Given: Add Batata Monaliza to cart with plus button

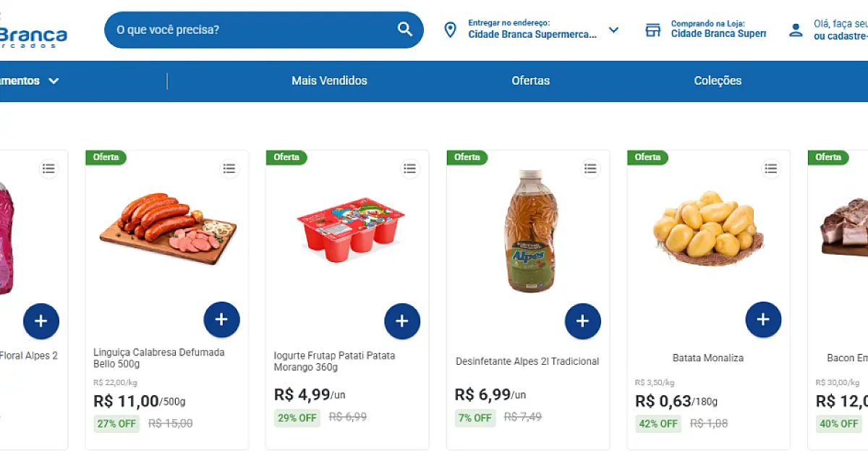Looking at the screenshot, I should click(x=763, y=318).
